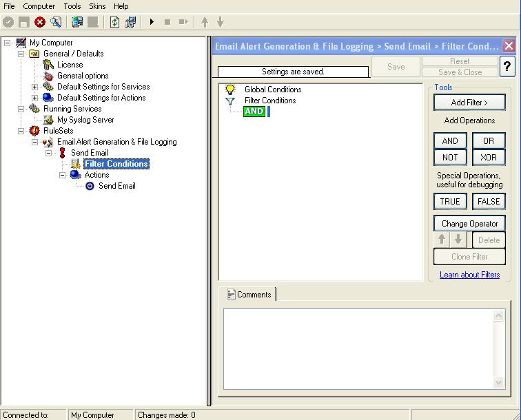Click the question mark help button
This screenshot has width=521, height=420.
click(x=507, y=66)
